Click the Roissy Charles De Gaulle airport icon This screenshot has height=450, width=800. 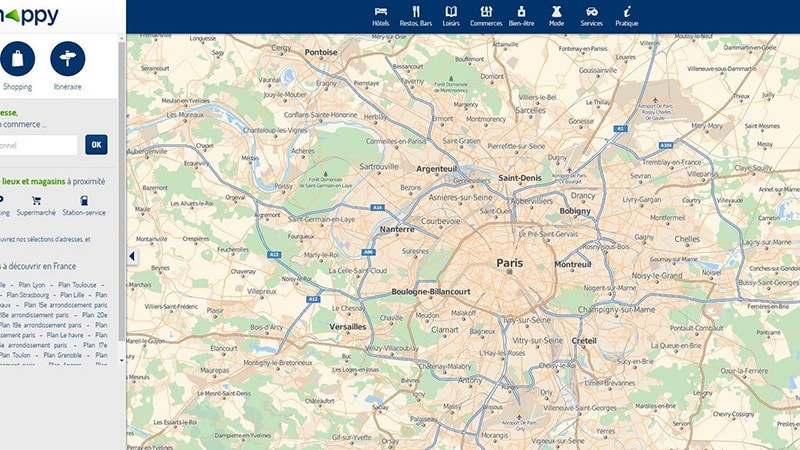656,101
